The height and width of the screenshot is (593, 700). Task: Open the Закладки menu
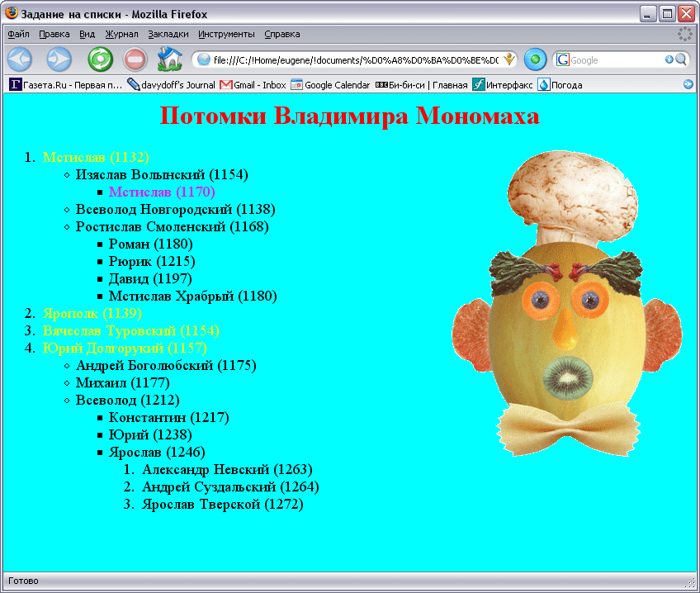tap(168, 34)
